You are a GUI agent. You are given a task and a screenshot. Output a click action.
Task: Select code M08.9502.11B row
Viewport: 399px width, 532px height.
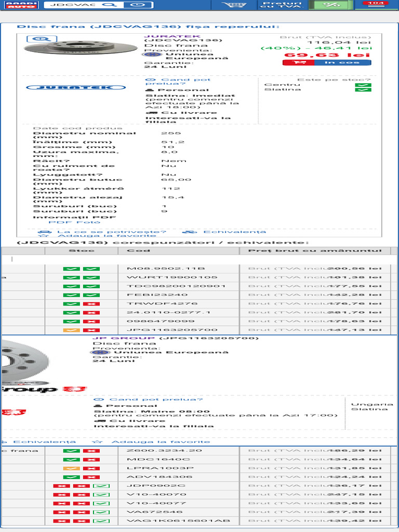(x=166, y=269)
